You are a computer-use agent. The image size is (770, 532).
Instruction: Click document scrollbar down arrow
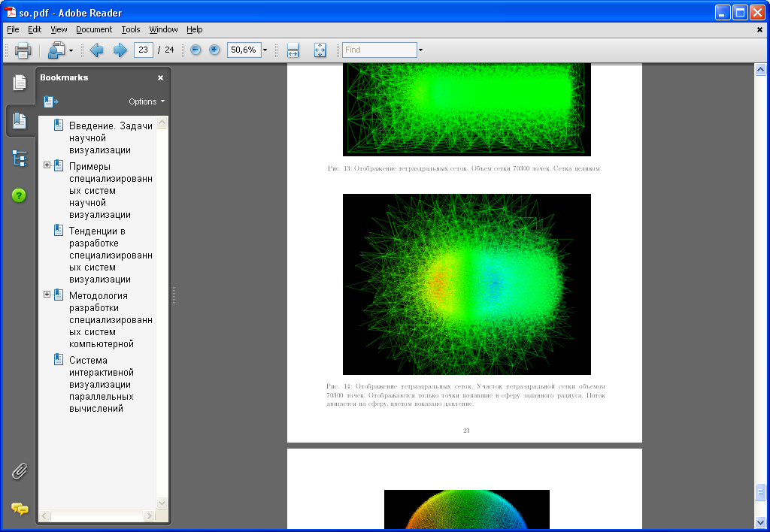[760, 523]
